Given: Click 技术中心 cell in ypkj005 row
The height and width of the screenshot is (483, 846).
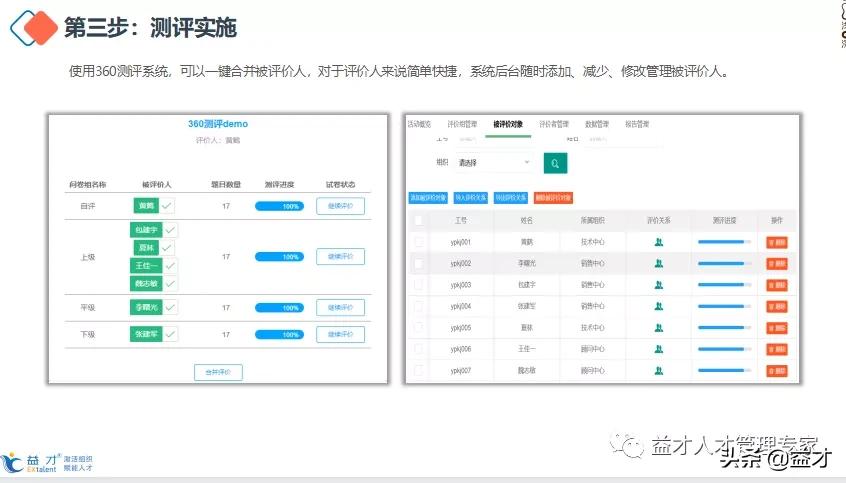Looking at the screenshot, I should tap(592, 328).
